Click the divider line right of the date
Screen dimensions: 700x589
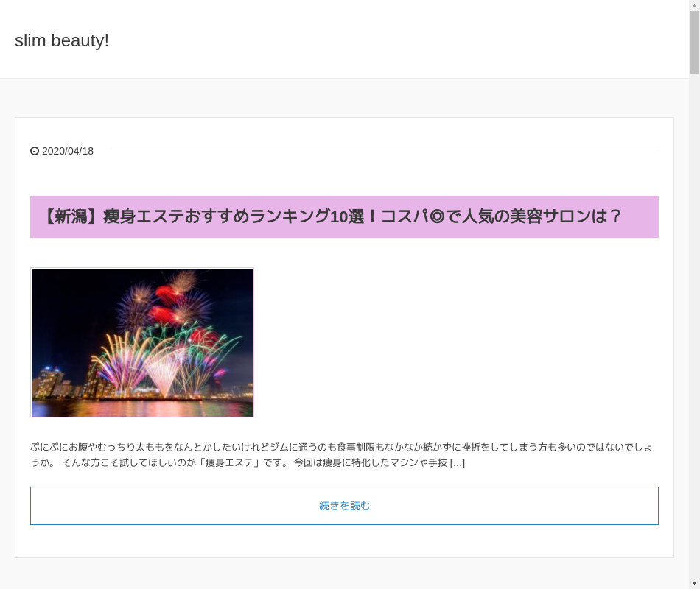tap(385, 149)
